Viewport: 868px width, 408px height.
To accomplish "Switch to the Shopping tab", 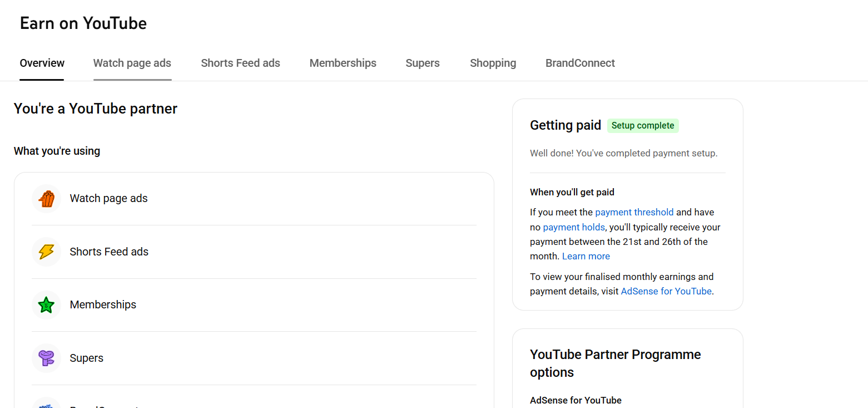I will pyautogui.click(x=493, y=63).
